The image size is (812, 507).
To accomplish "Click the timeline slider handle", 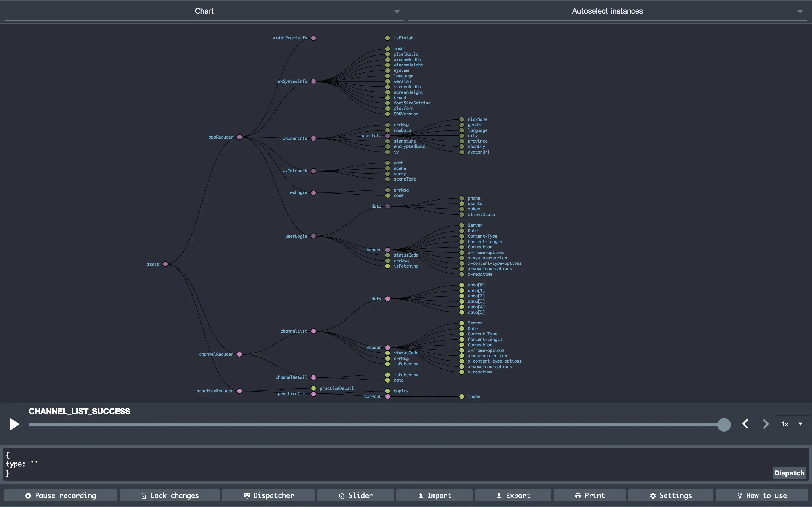I will coord(724,424).
